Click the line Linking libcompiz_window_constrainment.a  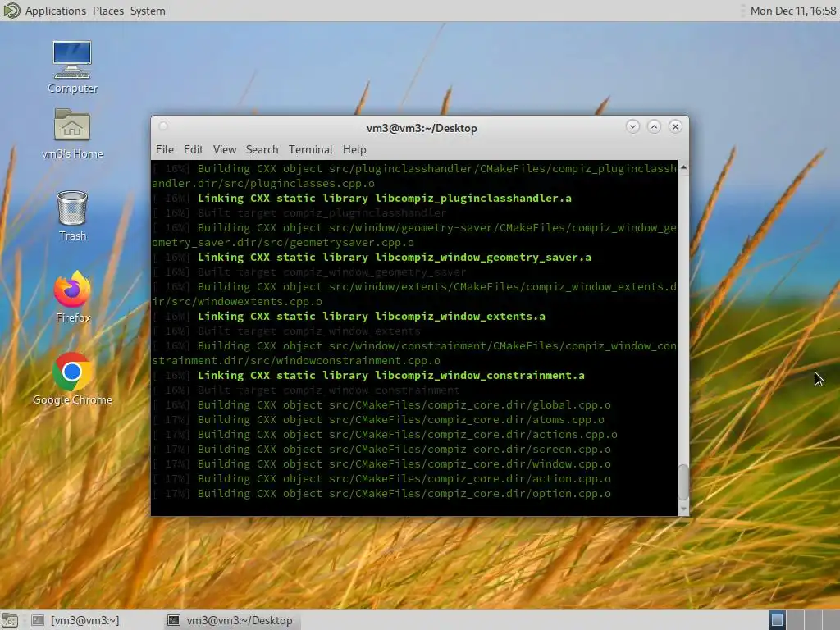coord(368,376)
